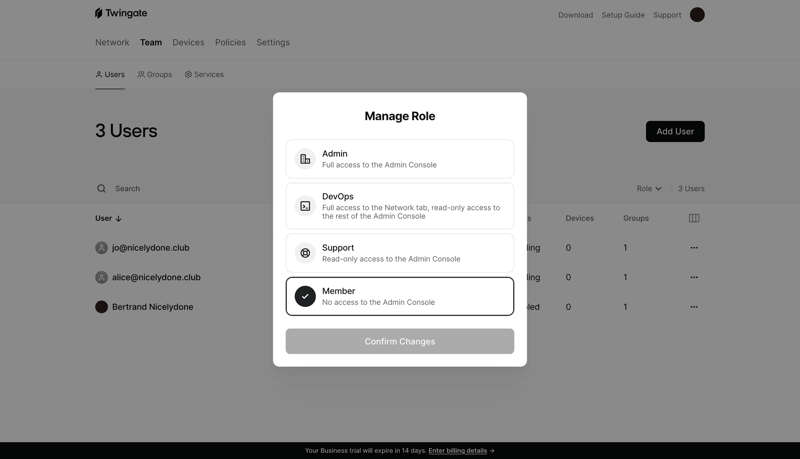Sort by User column
800x459 pixels.
108,218
